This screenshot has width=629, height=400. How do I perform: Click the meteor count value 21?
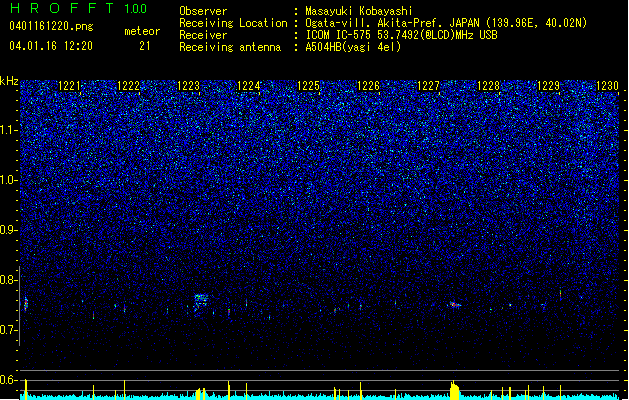click(x=145, y=46)
